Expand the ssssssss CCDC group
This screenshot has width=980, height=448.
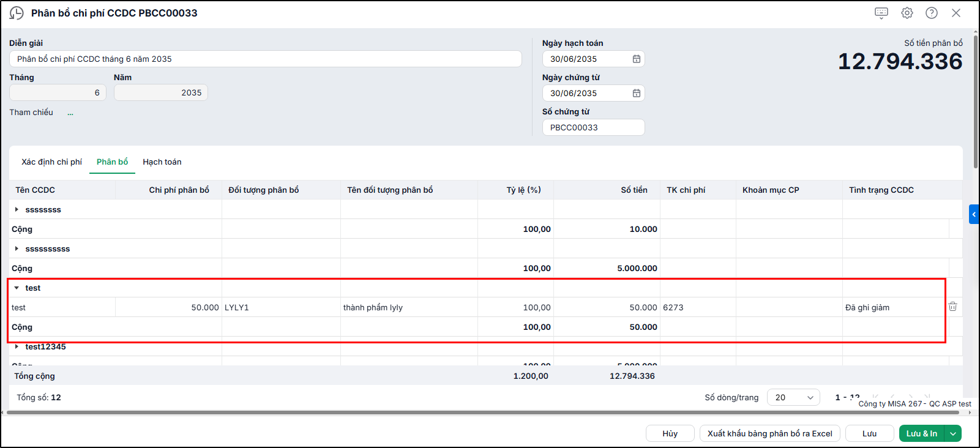17,209
